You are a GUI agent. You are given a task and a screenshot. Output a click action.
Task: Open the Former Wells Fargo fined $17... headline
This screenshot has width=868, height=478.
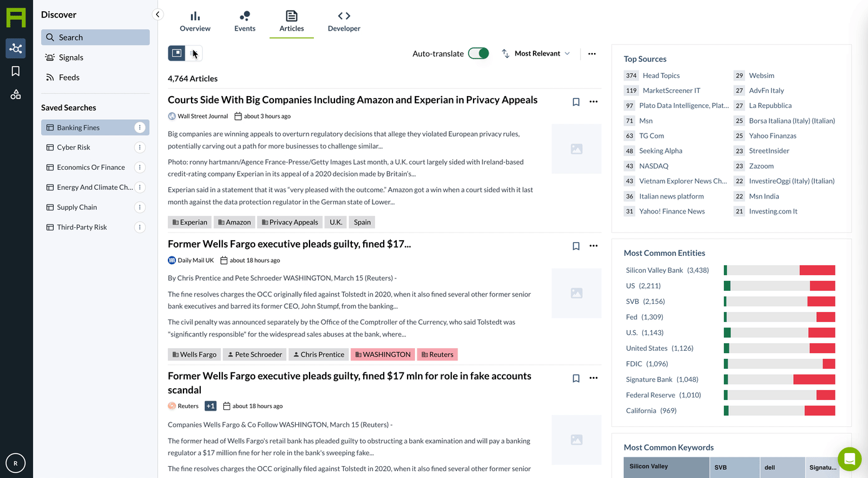(x=289, y=244)
